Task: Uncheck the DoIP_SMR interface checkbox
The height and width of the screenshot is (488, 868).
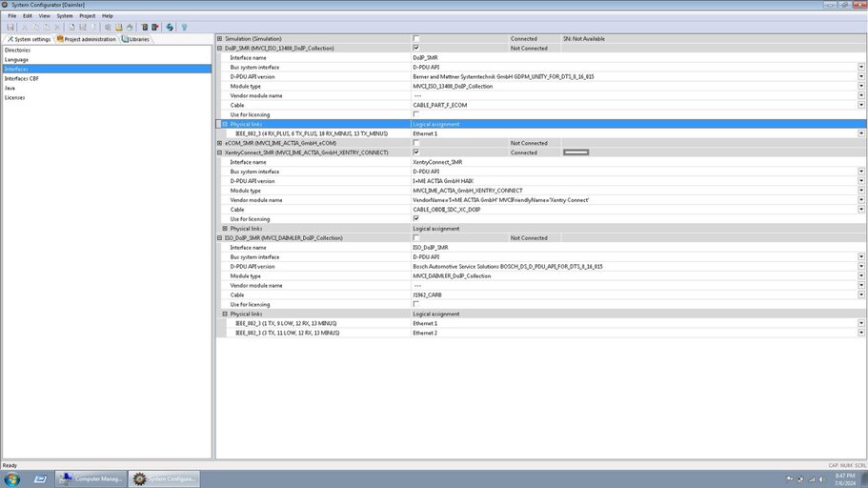Action: (x=415, y=48)
